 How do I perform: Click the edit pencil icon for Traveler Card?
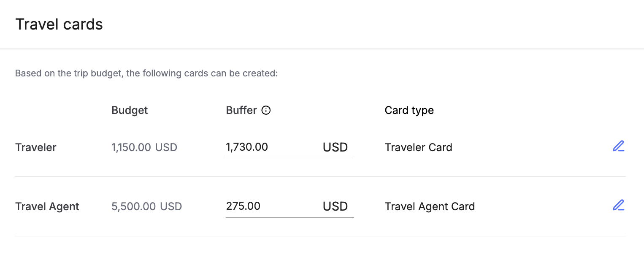tap(618, 146)
